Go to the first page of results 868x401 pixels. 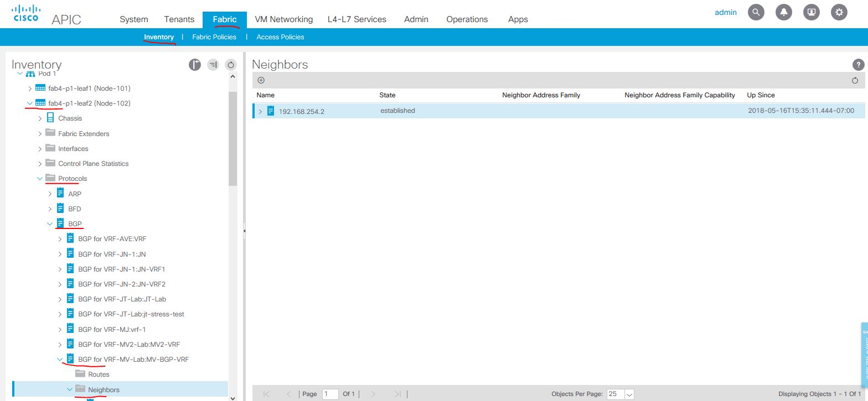click(x=267, y=394)
